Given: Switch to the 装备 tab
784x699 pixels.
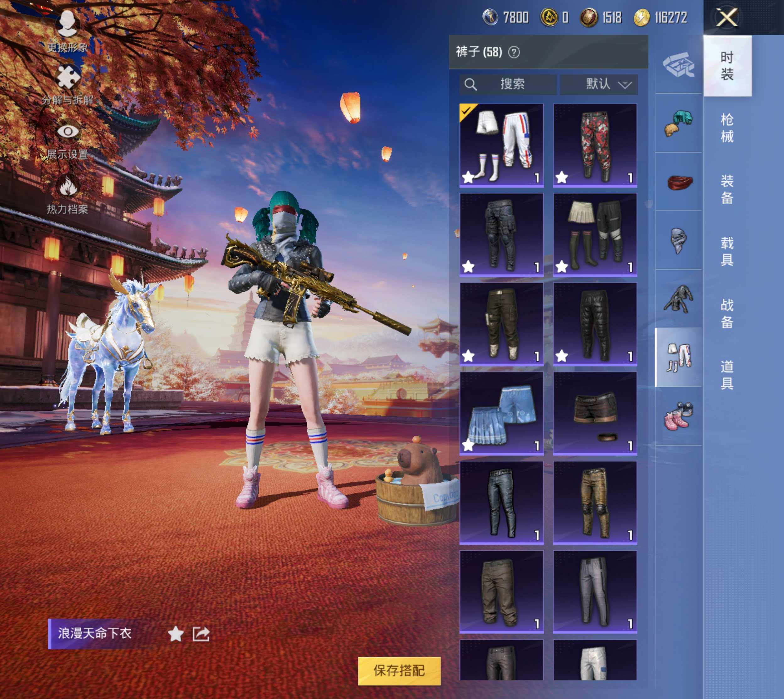Looking at the screenshot, I should [x=727, y=190].
